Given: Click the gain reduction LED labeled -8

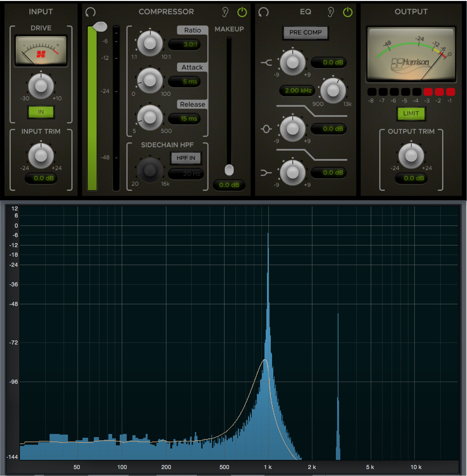Looking at the screenshot, I should (372, 92).
